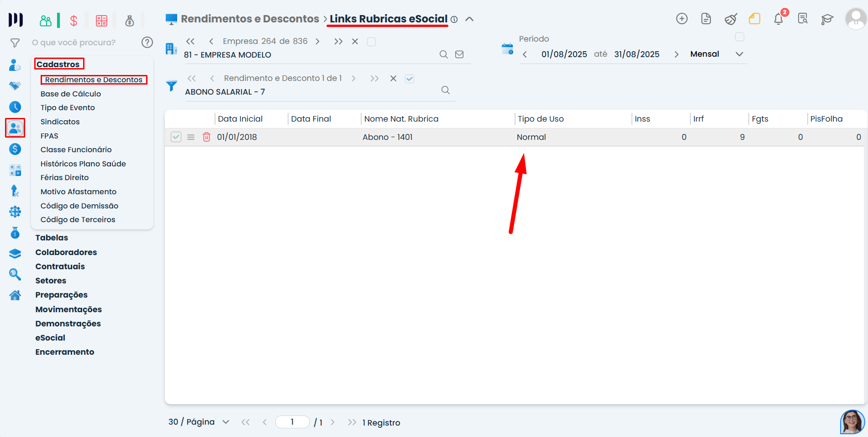Open Código de Demissão menu item
The width and height of the screenshot is (868, 437).
[79, 206]
